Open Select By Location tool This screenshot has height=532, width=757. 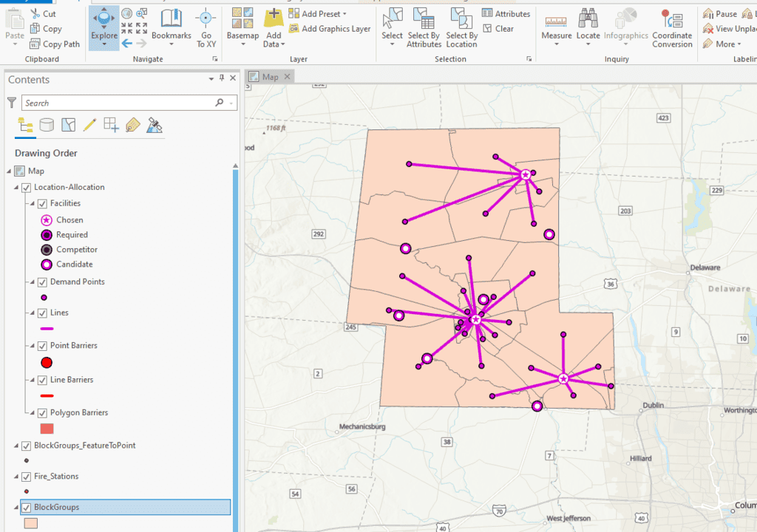(461, 28)
